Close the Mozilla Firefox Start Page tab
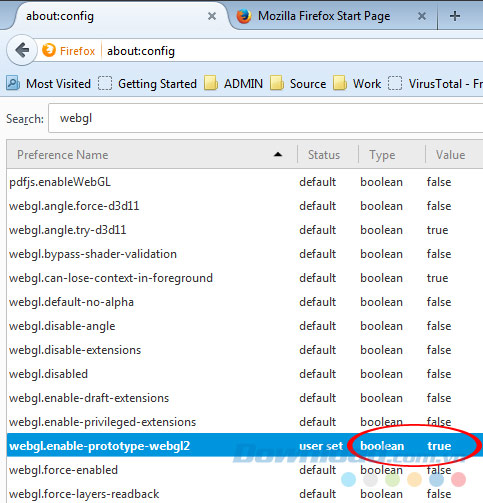This screenshot has height=503, width=483. (422, 16)
